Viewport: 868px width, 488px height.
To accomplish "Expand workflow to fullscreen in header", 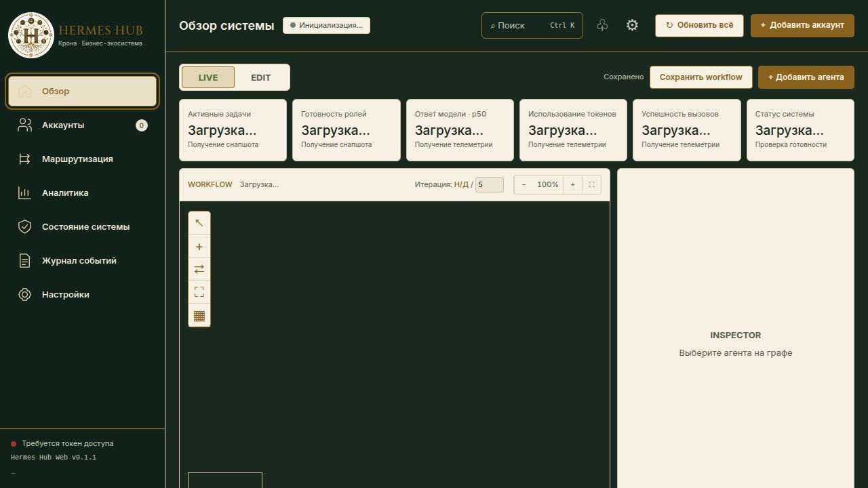I will point(591,184).
